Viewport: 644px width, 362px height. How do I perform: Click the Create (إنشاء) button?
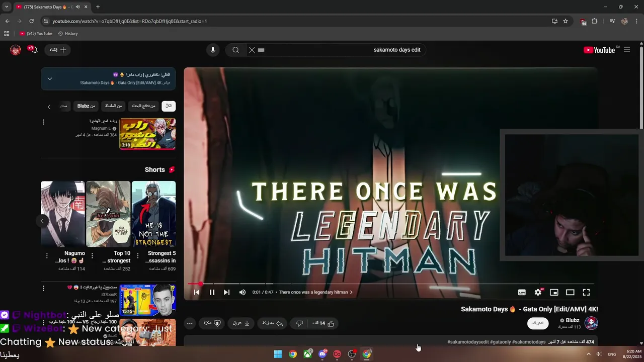[57, 50]
